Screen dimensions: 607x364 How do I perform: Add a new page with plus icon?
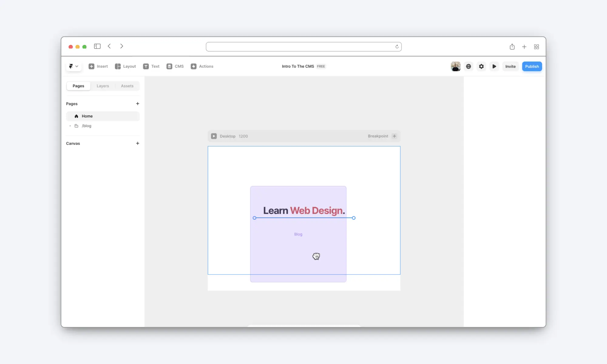pyautogui.click(x=137, y=103)
